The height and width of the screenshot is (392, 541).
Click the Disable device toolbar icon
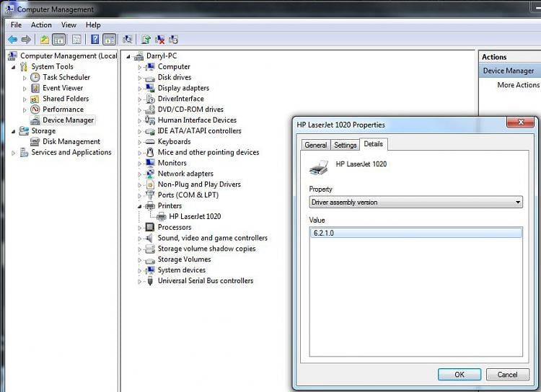[x=174, y=40]
